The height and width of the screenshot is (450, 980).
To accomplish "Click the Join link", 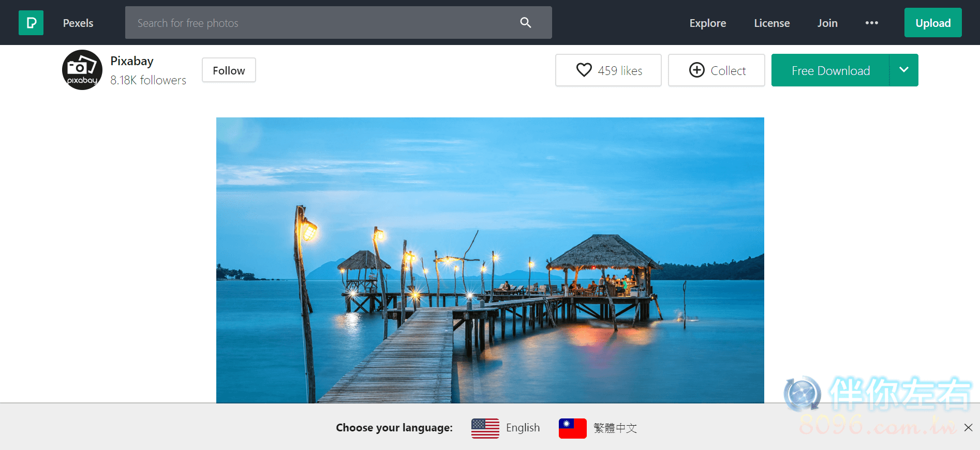I will click(827, 23).
